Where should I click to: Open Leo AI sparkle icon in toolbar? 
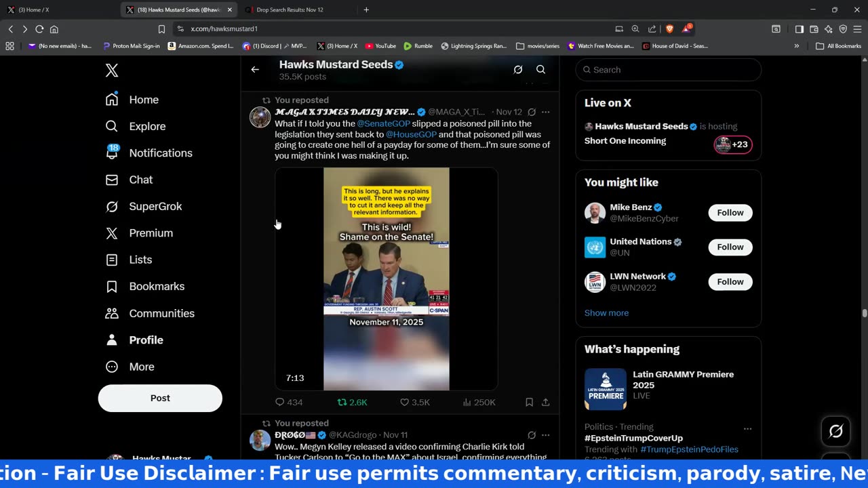[x=829, y=29]
